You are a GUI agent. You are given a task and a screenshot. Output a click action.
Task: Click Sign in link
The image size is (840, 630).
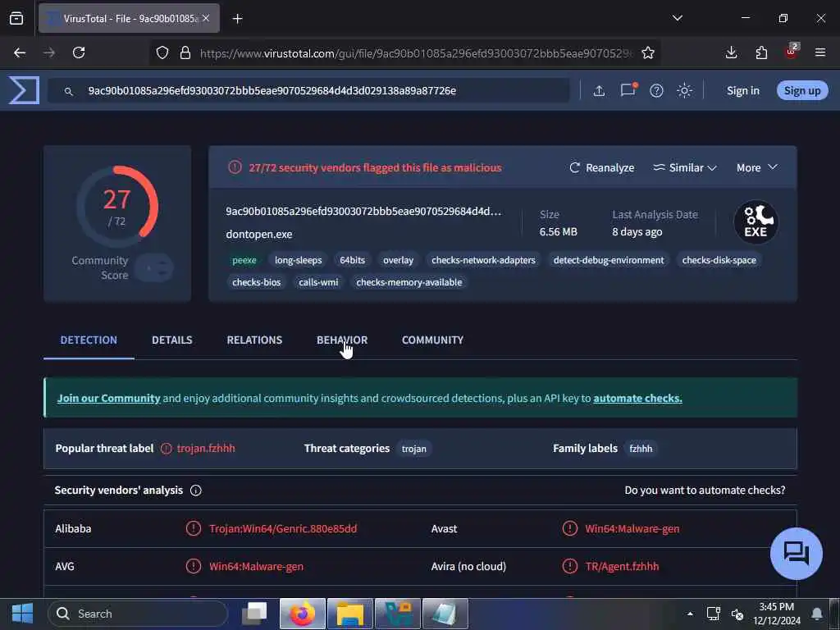click(x=743, y=90)
